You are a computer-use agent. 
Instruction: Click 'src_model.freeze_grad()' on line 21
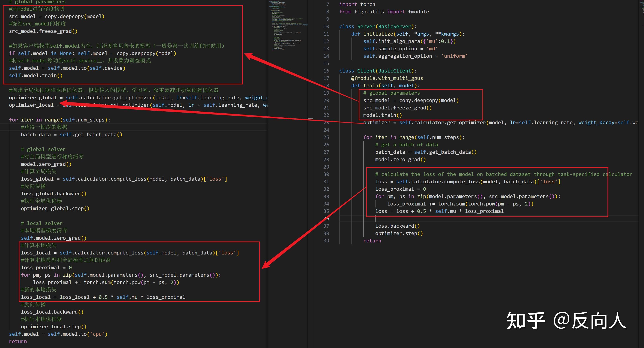397,108
